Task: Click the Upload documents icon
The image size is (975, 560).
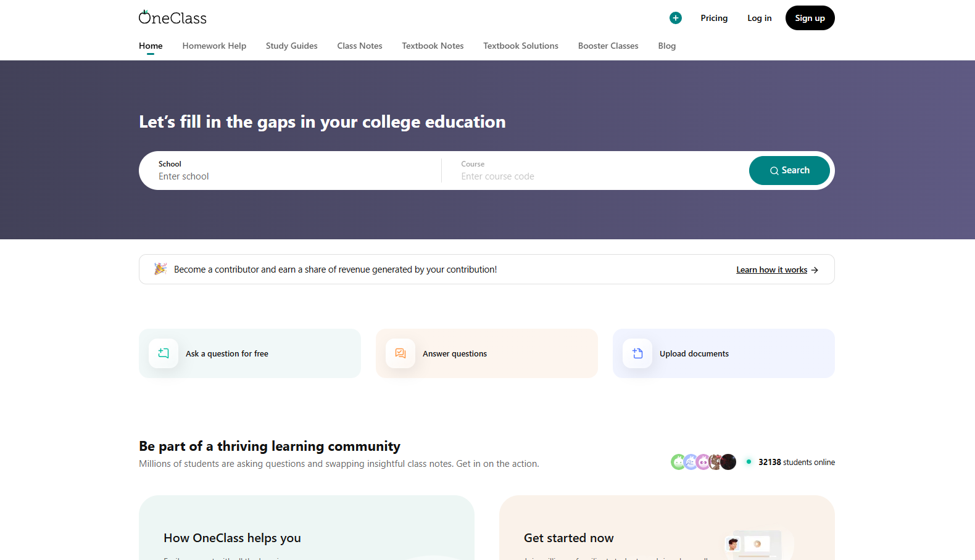Action: point(637,353)
